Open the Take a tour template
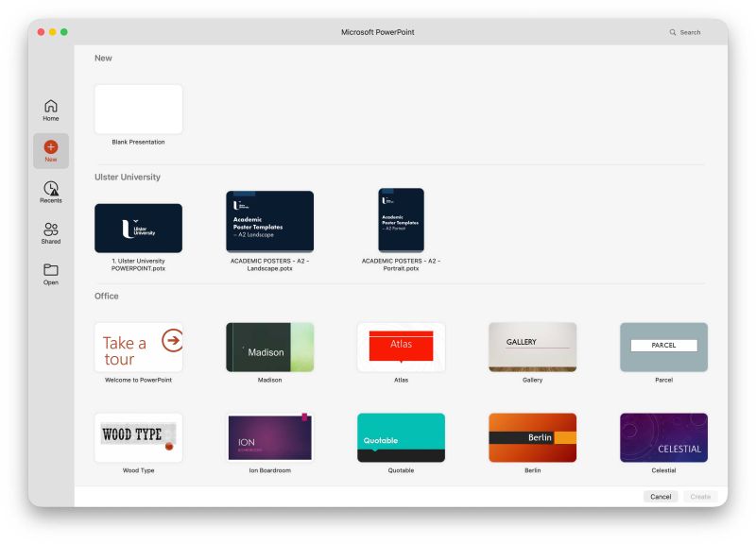 click(x=138, y=348)
